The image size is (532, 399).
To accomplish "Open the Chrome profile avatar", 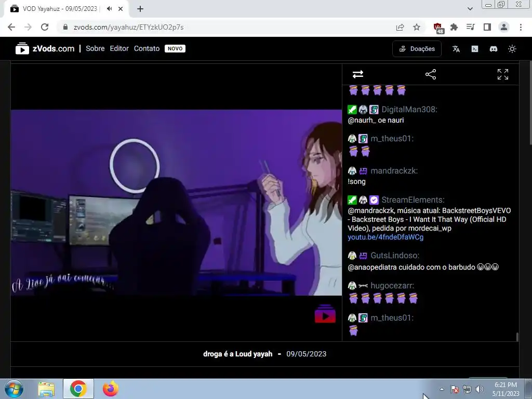I will tap(504, 27).
